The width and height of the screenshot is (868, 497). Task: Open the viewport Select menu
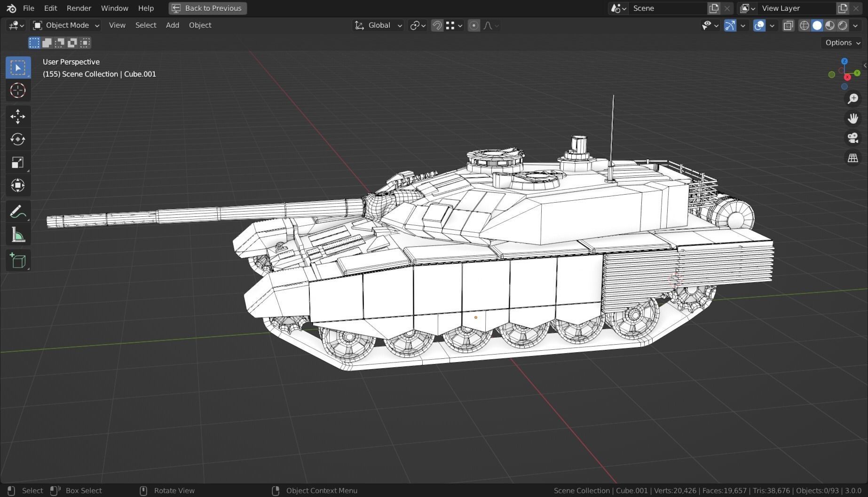click(146, 25)
